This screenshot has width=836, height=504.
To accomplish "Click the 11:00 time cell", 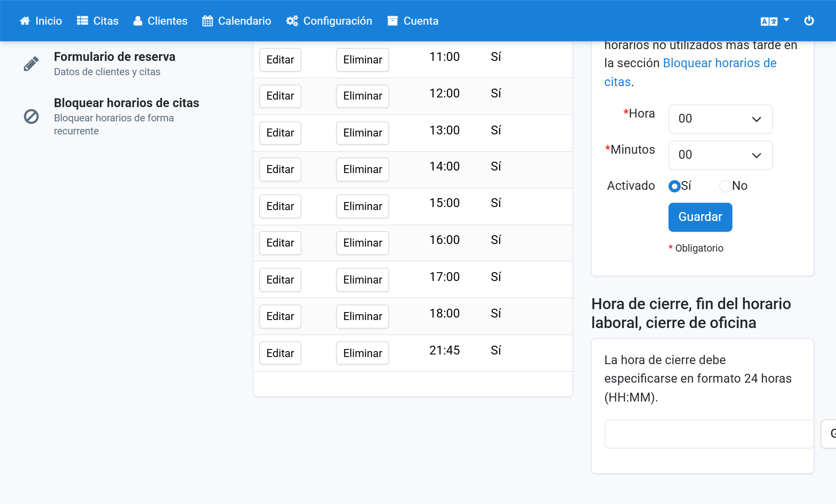I will 444,57.
